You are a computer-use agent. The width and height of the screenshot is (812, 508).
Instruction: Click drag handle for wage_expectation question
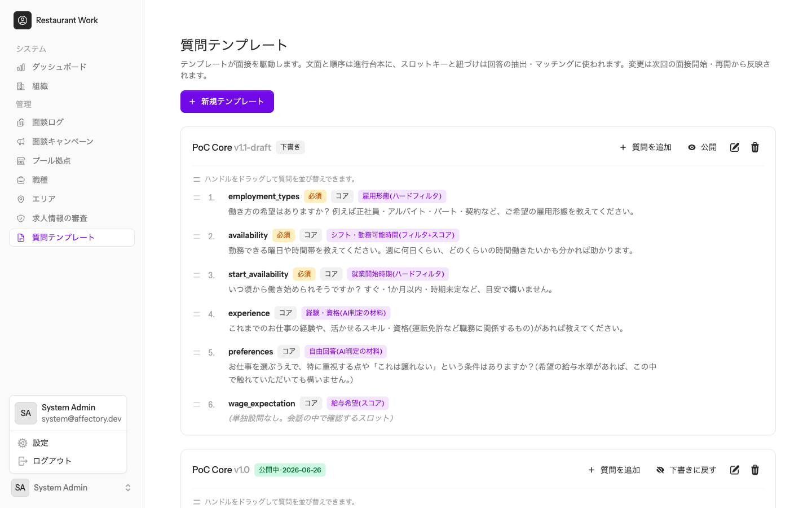point(197,404)
